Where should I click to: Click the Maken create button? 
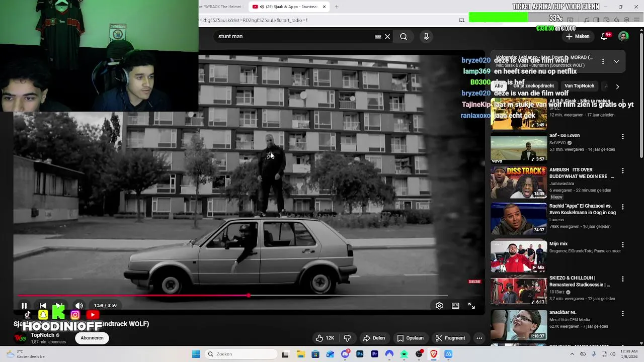578,36
